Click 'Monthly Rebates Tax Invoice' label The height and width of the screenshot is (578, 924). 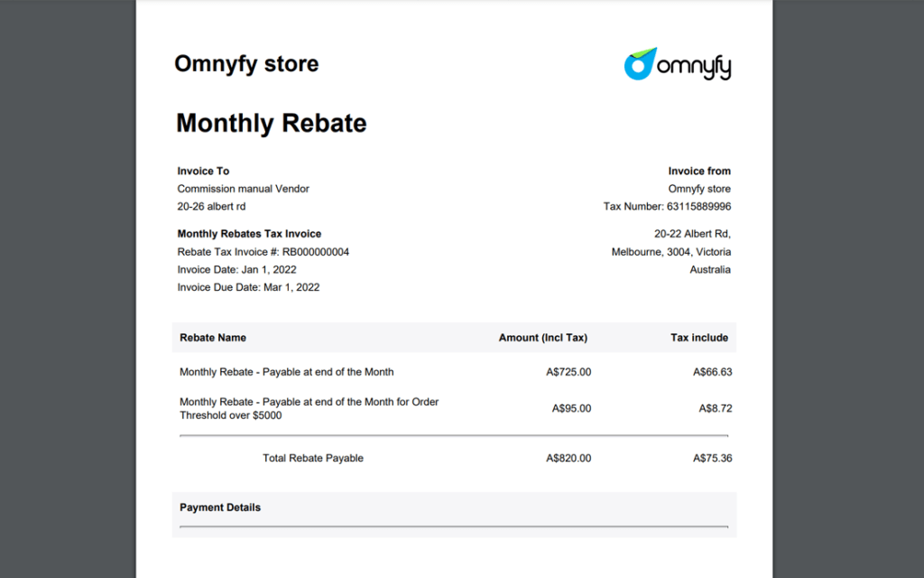pos(249,234)
